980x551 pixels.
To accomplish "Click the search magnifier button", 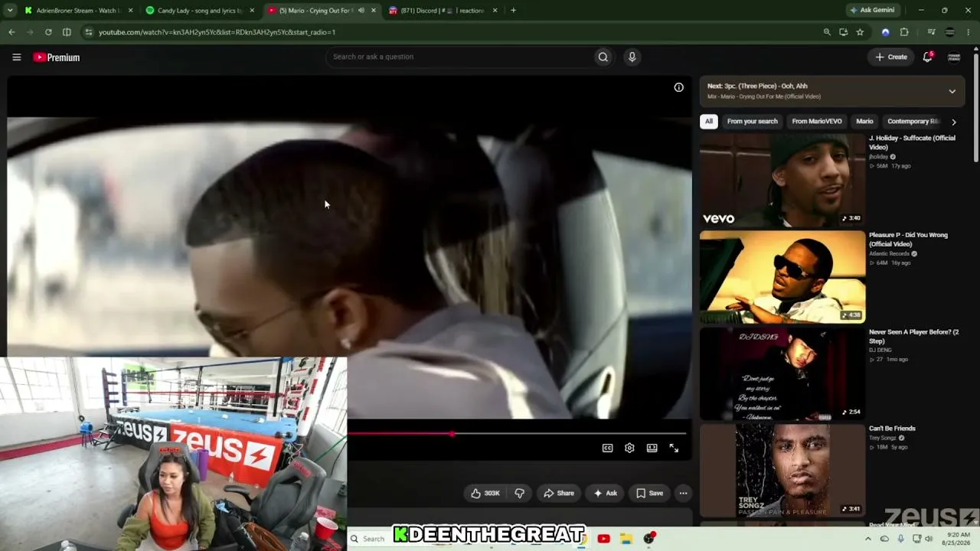I will (x=603, y=57).
